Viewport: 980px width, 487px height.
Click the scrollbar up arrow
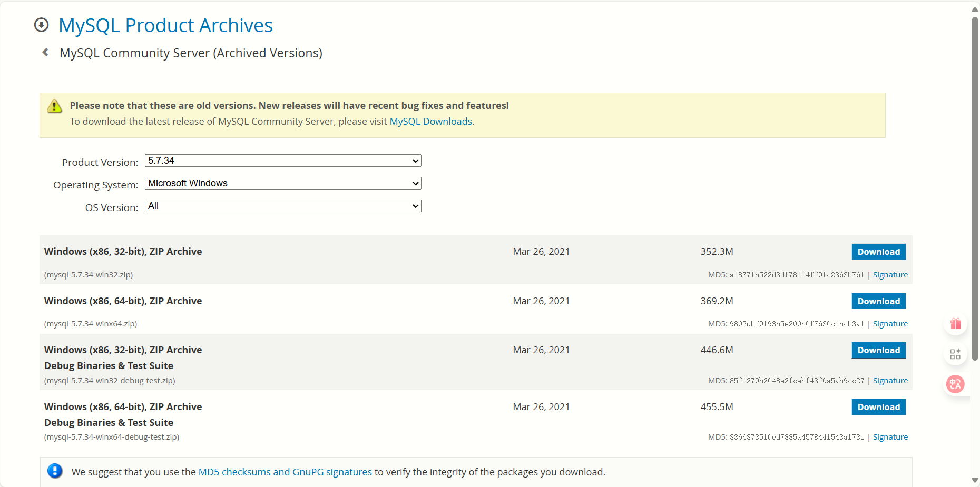pos(975,9)
